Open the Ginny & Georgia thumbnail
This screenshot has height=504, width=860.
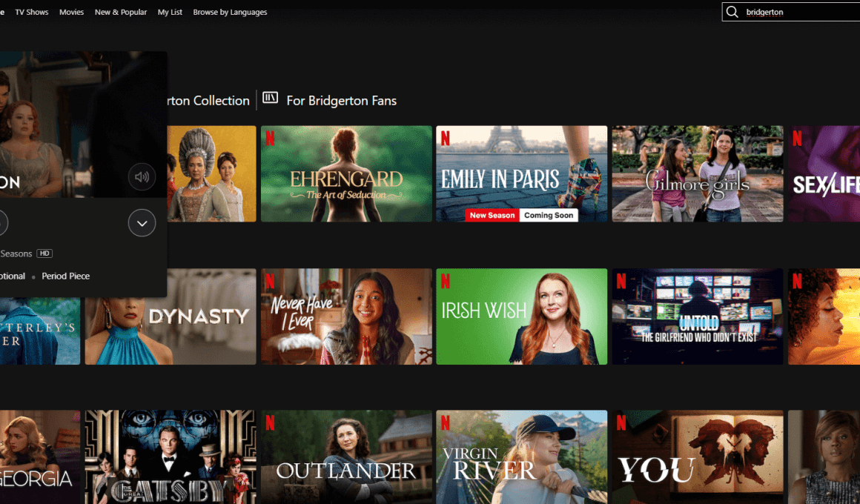pos(40,457)
